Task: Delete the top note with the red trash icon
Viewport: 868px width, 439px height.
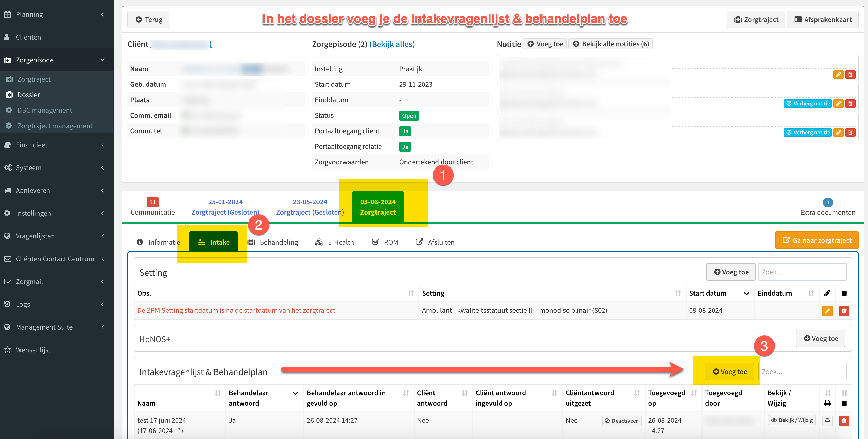Action: point(850,75)
